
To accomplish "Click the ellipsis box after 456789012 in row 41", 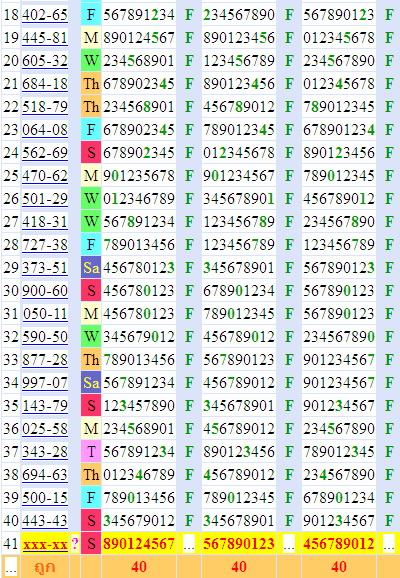I will pos(389,544).
